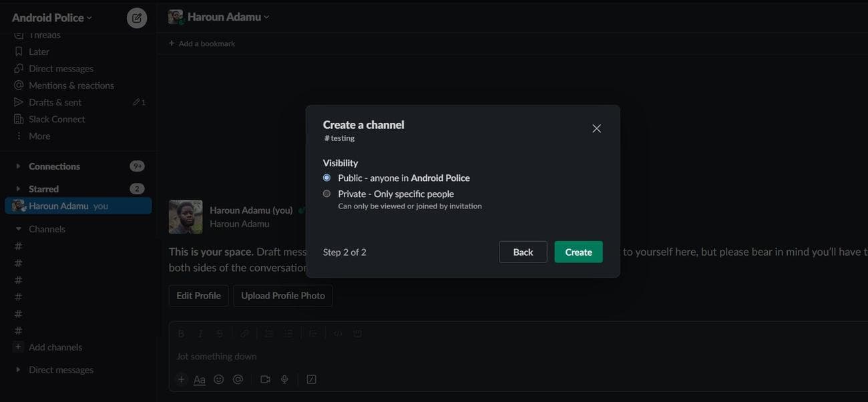Select Public visibility radio button
Screen dimensions: 868x402
pyautogui.click(x=327, y=178)
